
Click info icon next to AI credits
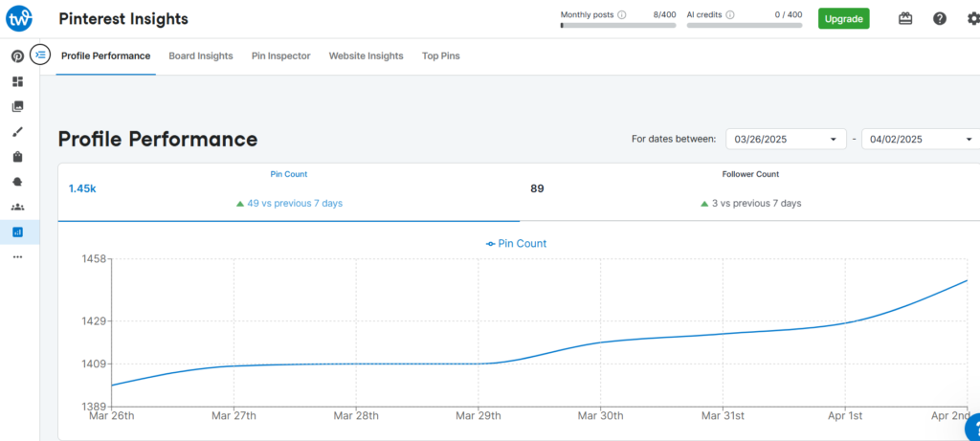point(730,15)
